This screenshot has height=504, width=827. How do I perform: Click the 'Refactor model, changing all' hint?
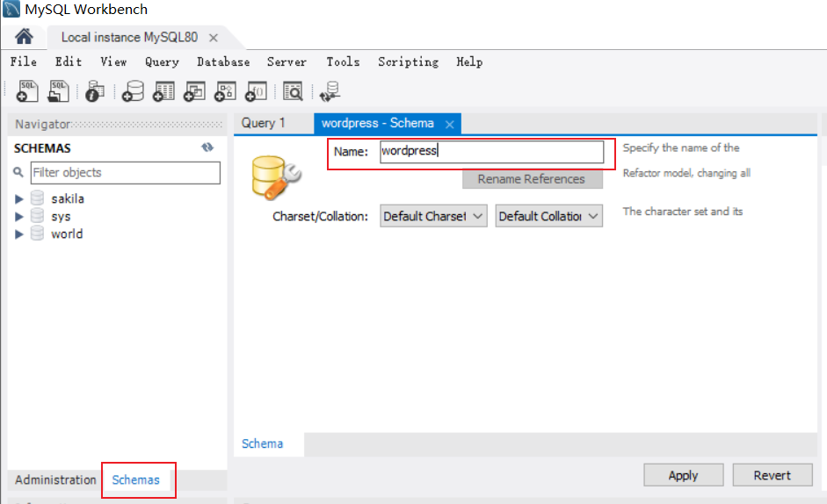[686, 173]
